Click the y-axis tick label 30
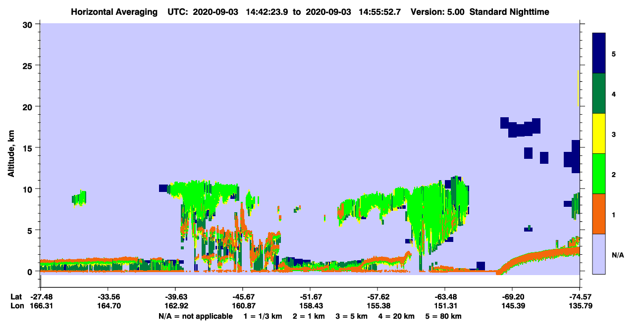644x330 pixels. 29,24
